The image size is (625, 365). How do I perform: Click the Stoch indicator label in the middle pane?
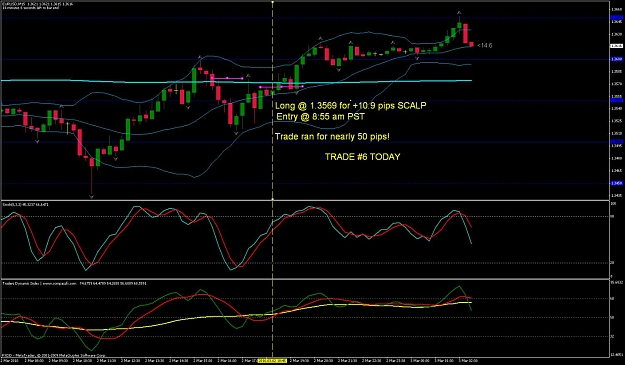pos(26,204)
